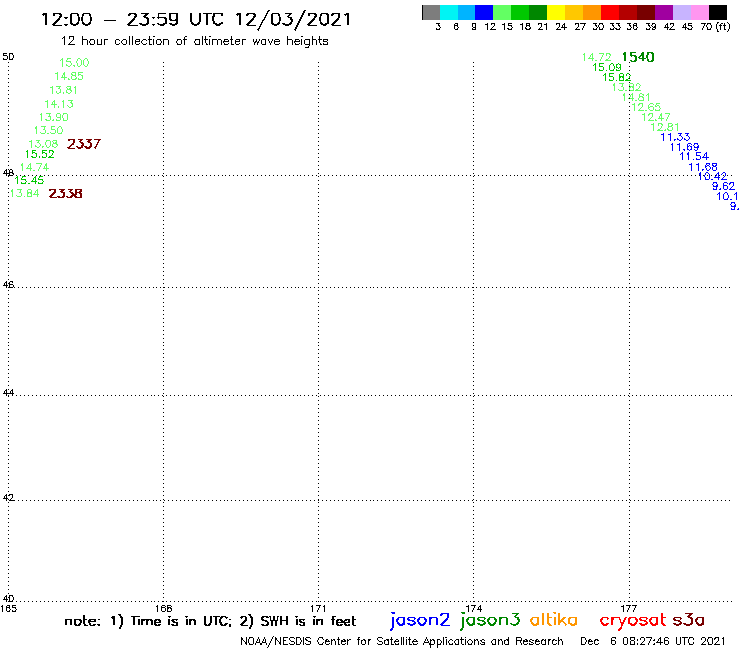Image resolution: width=740 pixels, height=650 pixels.
Task: Select the pure blue swatch in the color bar
Action: [x=484, y=13]
